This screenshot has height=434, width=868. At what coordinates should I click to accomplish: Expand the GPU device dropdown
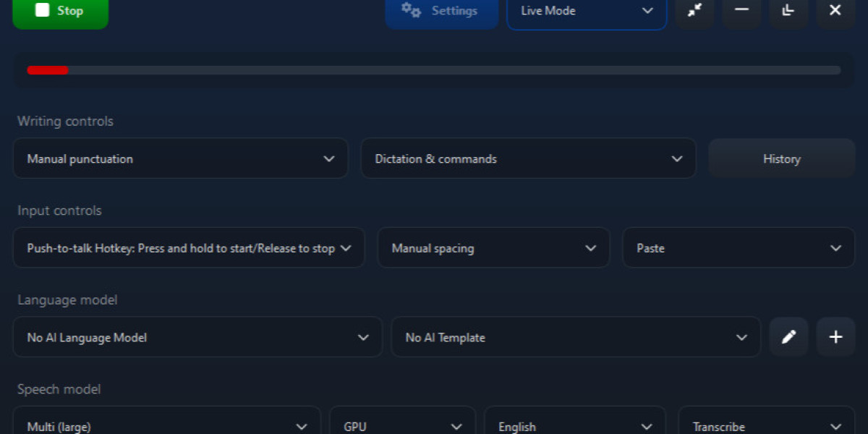tap(403, 420)
